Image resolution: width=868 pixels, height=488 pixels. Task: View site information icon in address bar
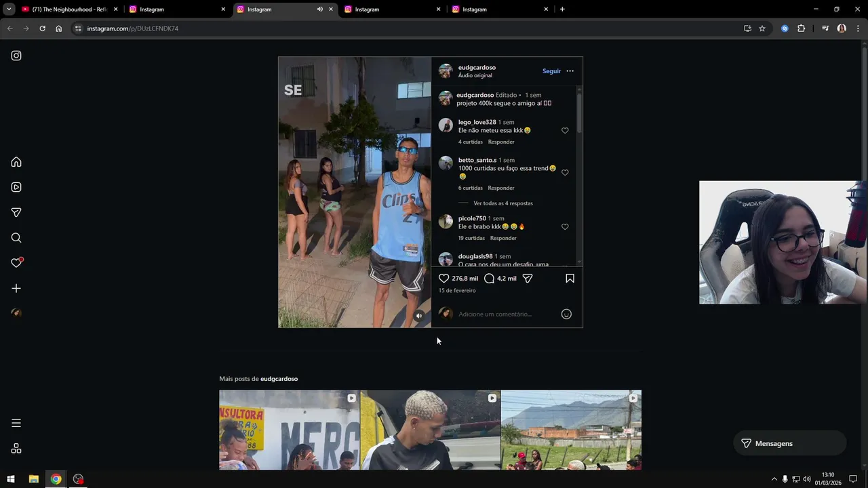[78, 28]
